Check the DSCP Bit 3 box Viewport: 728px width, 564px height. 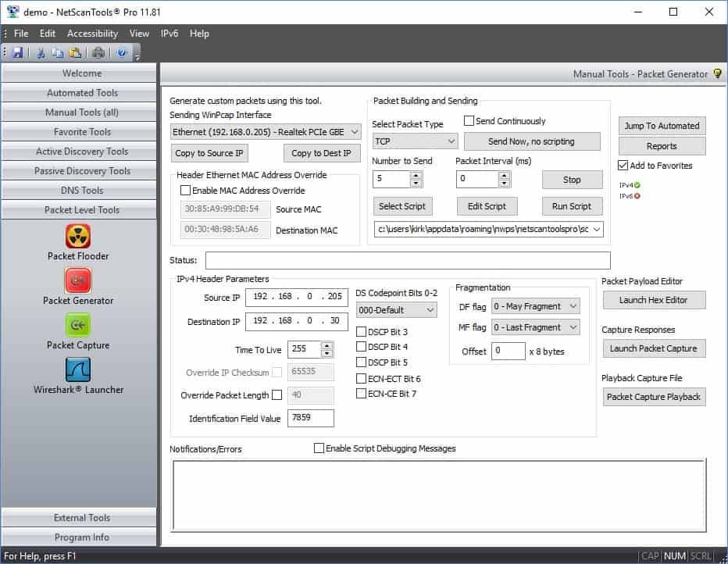click(x=361, y=331)
